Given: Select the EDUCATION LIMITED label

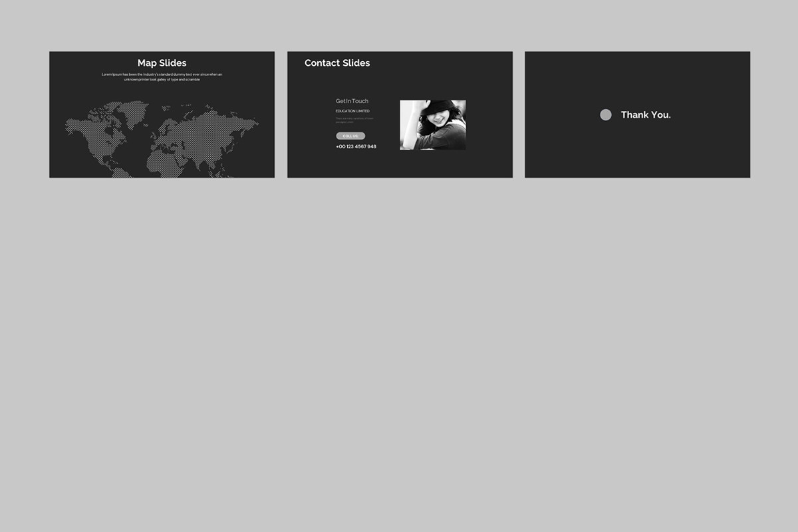Looking at the screenshot, I should (x=352, y=110).
